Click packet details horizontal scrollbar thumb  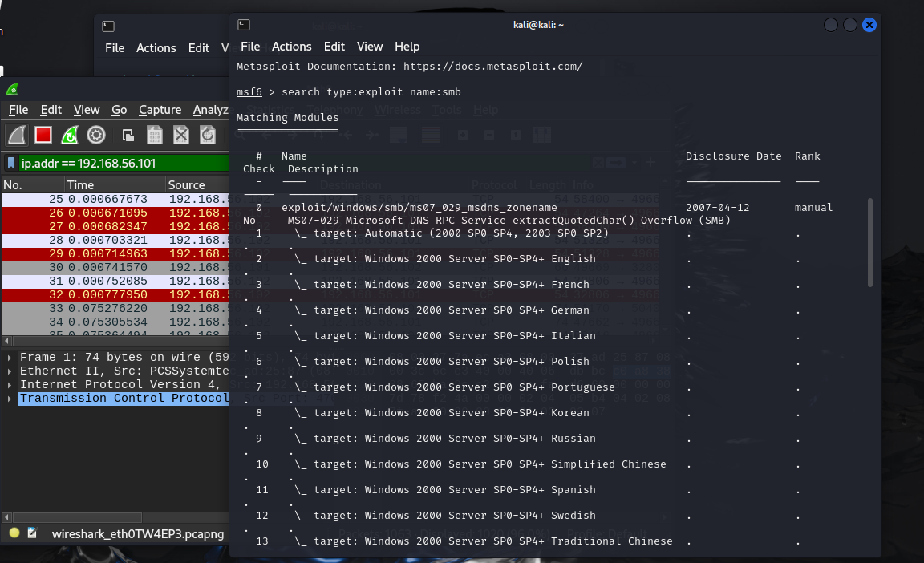click(x=77, y=517)
